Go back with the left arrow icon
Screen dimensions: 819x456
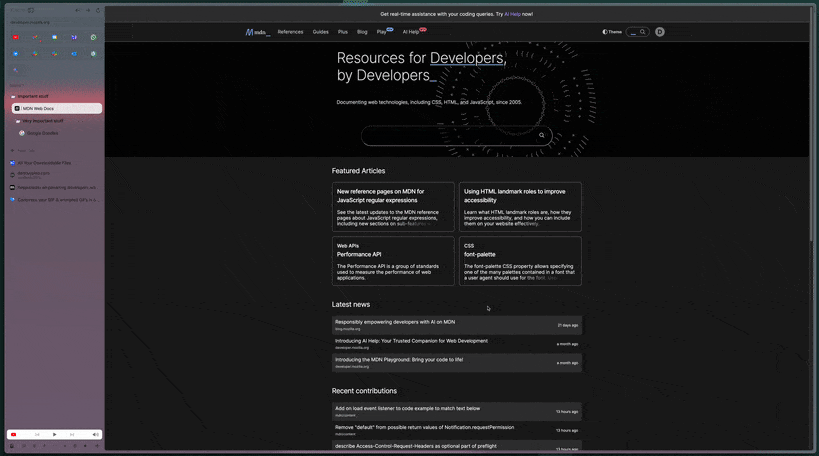click(78, 10)
